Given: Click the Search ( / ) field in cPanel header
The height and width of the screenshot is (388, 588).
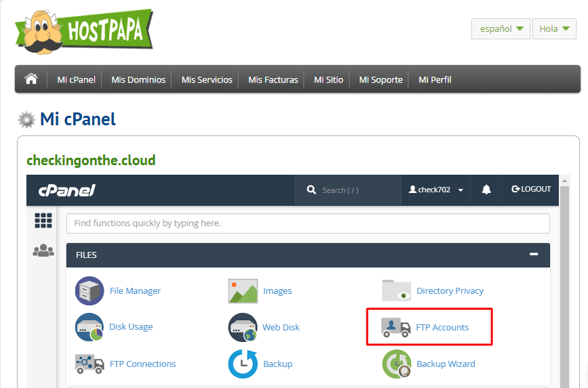Looking at the screenshot, I should click(x=348, y=190).
